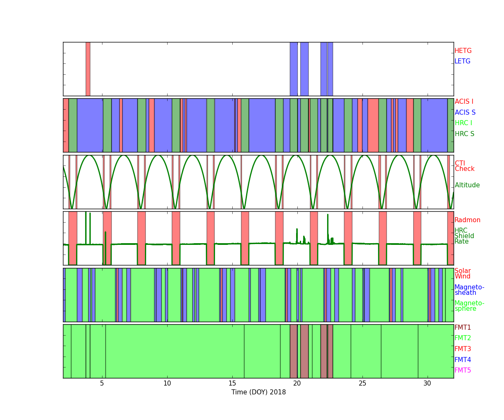Select the ACIS S legend label
Screen dimensions: 504x420
[x=465, y=113]
